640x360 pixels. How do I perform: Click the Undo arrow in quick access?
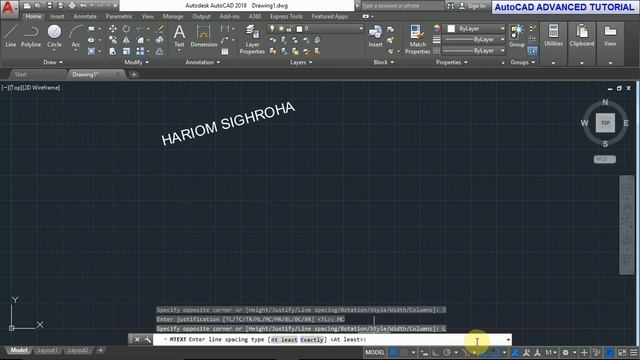point(83,6)
